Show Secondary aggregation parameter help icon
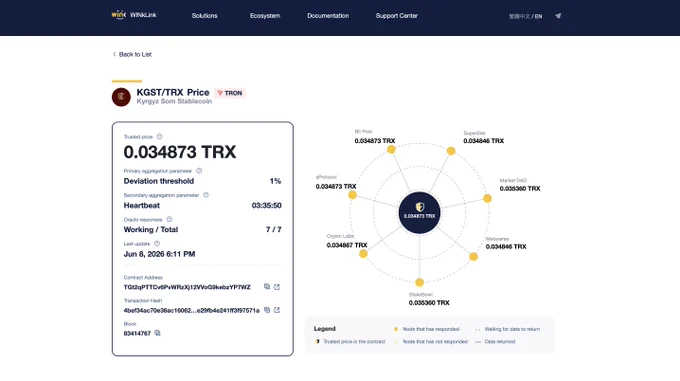This screenshot has width=680, height=381. 206,195
